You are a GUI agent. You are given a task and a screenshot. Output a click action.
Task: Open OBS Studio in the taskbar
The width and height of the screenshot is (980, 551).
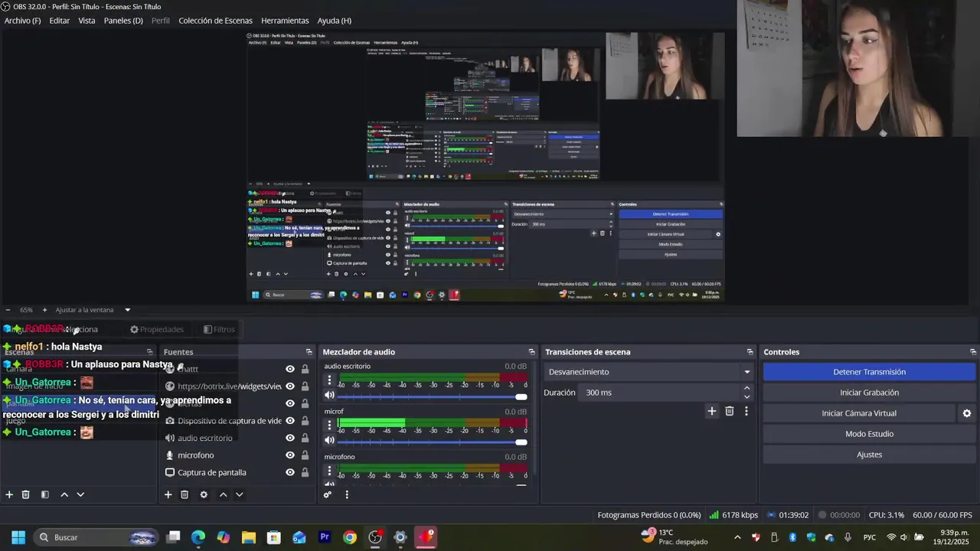(x=375, y=537)
